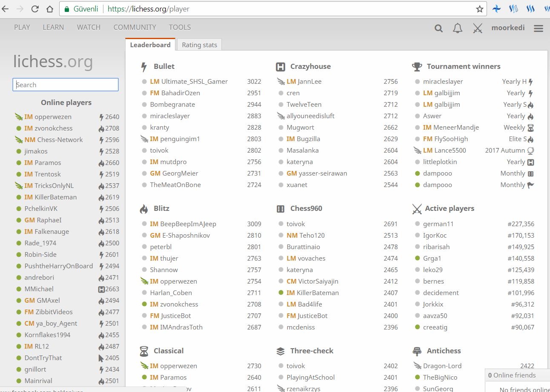Click the 2756 rating of JannLee
This screenshot has height=392, width=550.
click(391, 82)
